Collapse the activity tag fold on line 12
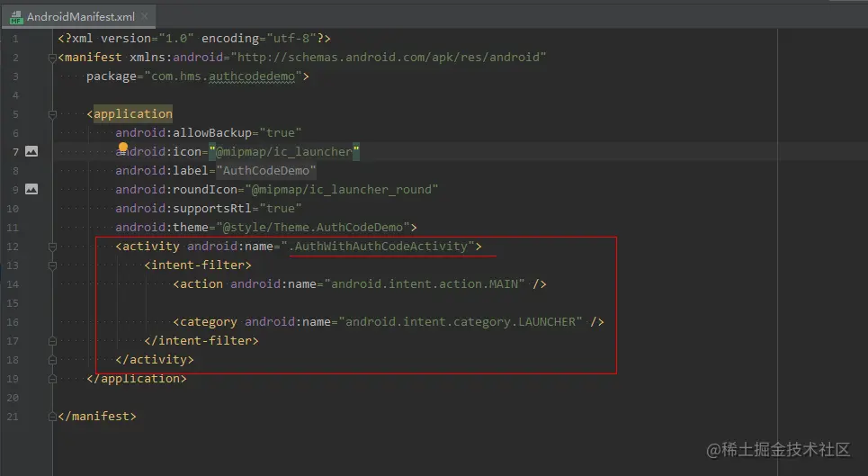The width and height of the screenshot is (868, 476). pyautogui.click(x=52, y=247)
